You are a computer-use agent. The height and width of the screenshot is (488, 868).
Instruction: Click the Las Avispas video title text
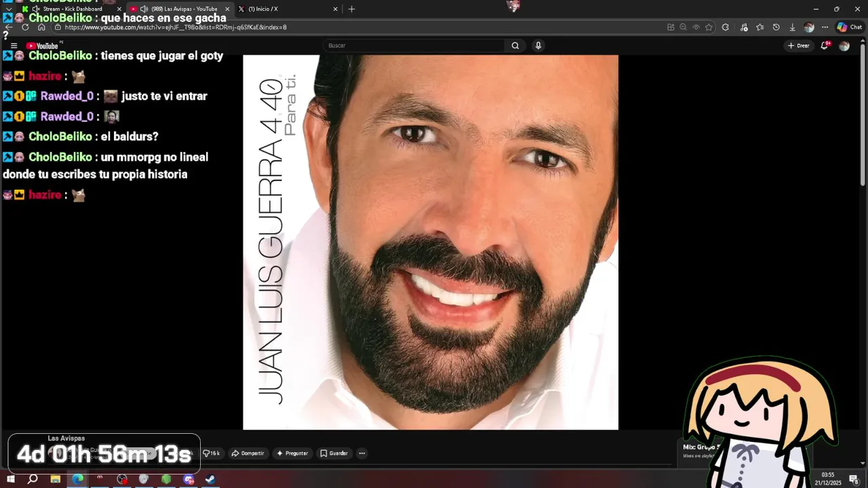tap(66, 439)
